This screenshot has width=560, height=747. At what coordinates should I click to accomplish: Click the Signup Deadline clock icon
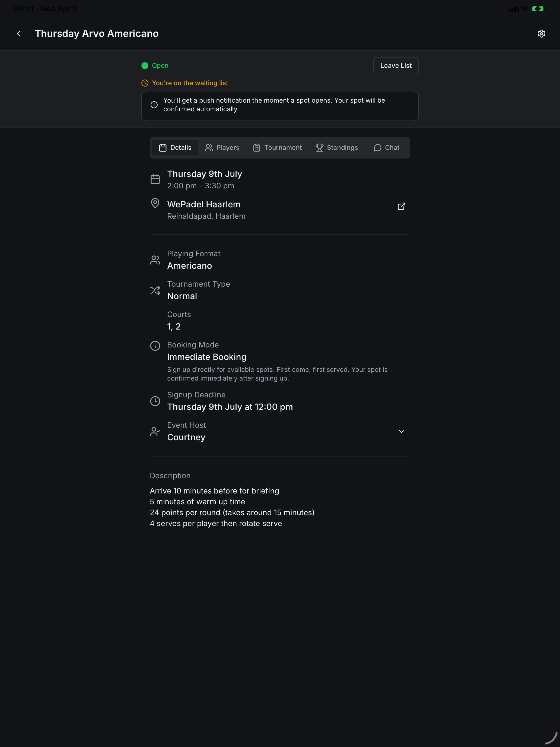click(155, 401)
